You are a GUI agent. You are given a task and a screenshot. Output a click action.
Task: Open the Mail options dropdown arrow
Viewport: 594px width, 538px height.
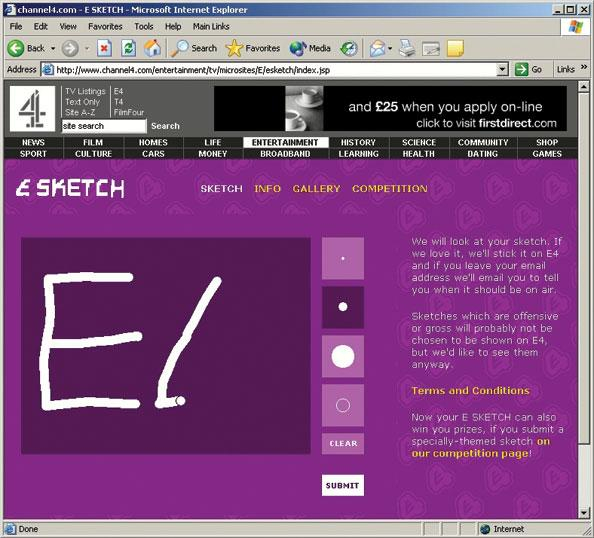pos(390,48)
